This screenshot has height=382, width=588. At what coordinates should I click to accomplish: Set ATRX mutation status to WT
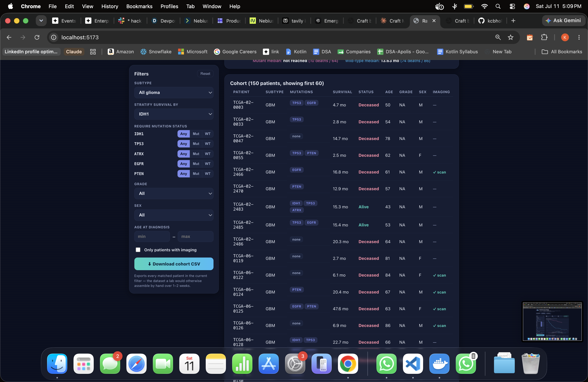207,154
